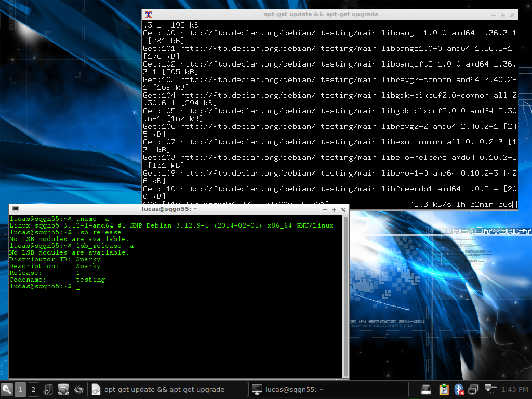Activate lucas@sqgn55 taskbar window button
The image size is (532, 399).
pyautogui.click(x=328, y=390)
